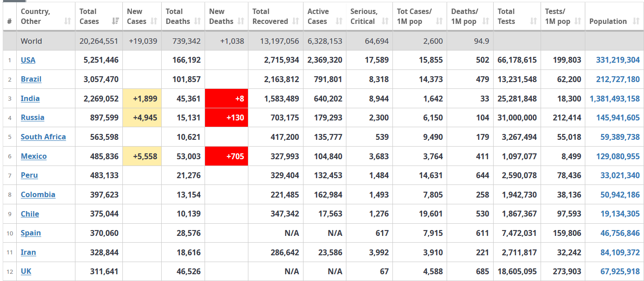
Task: Sort by Tests/1M pop column arrows
Action: click(x=578, y=21)
